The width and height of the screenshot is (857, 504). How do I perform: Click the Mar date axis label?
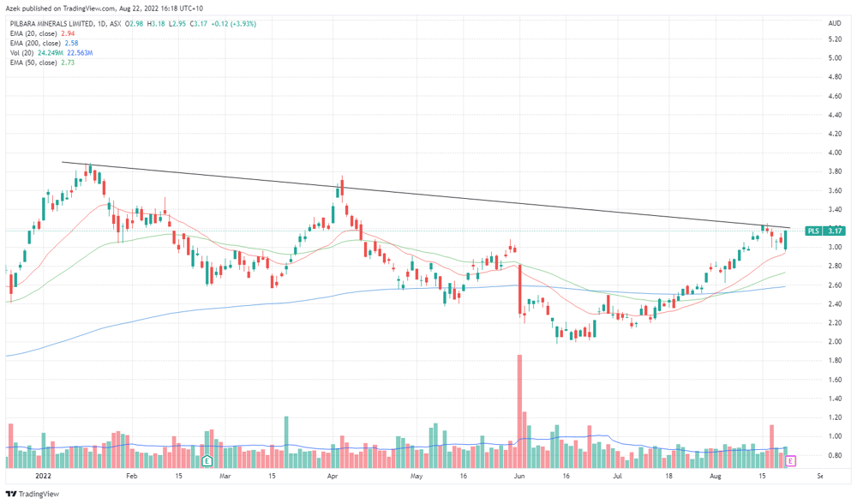point(225,476)
